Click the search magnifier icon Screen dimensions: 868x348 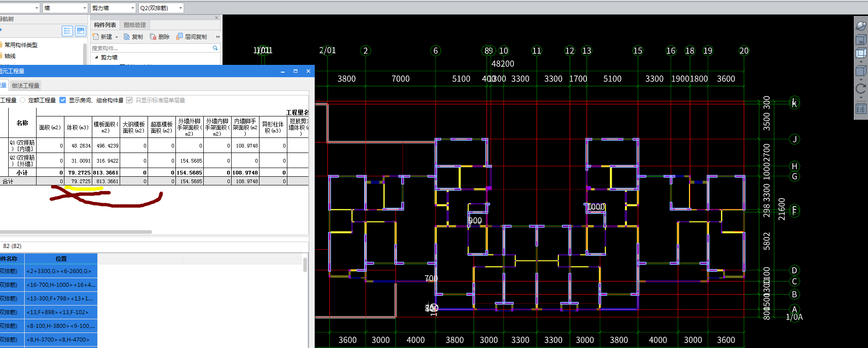pyautogui.click(x=215, y=48)
